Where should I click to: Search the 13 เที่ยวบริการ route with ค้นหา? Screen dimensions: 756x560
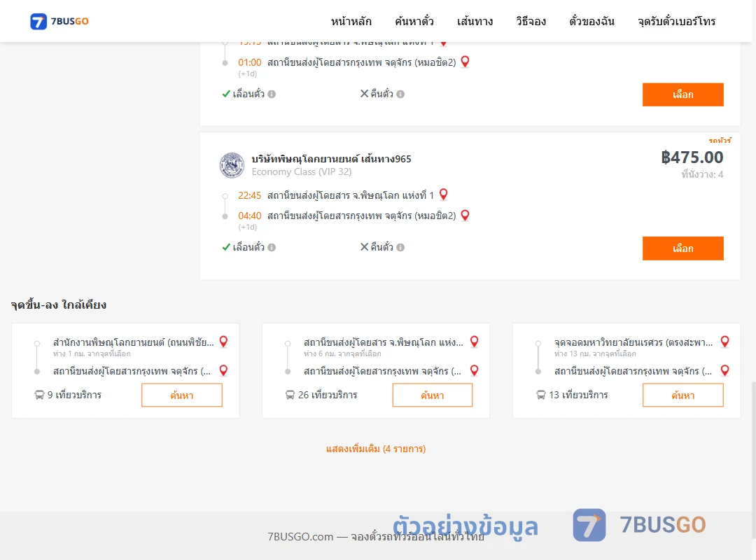tap(682, 395)
